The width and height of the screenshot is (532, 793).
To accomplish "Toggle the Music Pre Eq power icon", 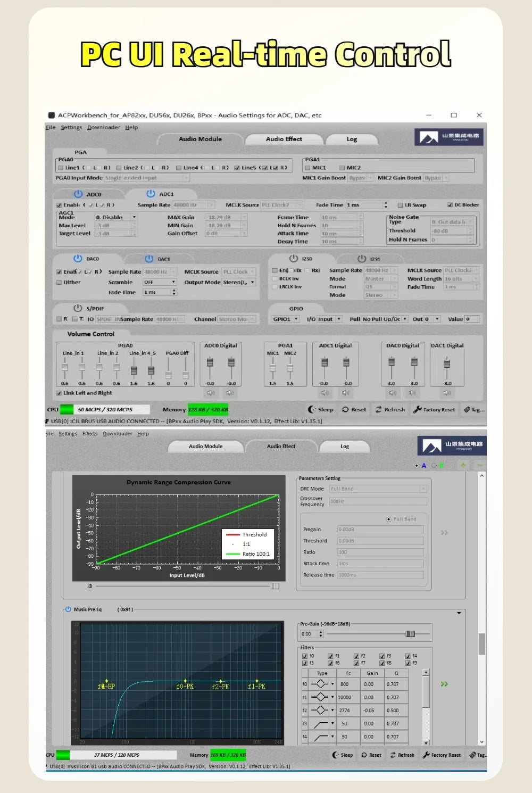I will pos(68,609).
